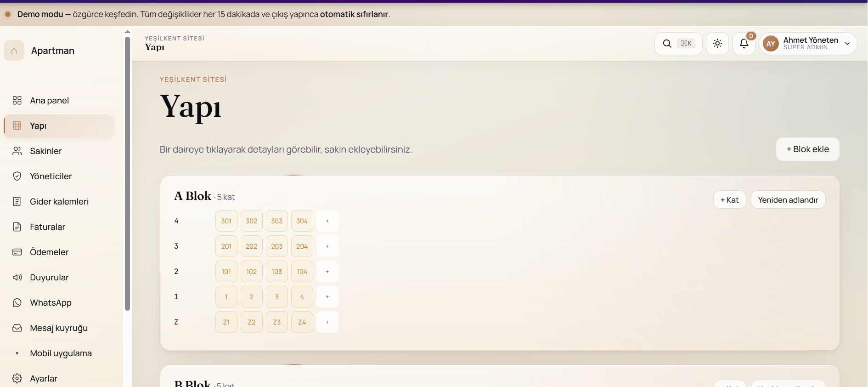Image resolution: width=868 pixels, height=387 pixels.
Task: Click the Sakinler people icon
Action: [x=17, y=151]
